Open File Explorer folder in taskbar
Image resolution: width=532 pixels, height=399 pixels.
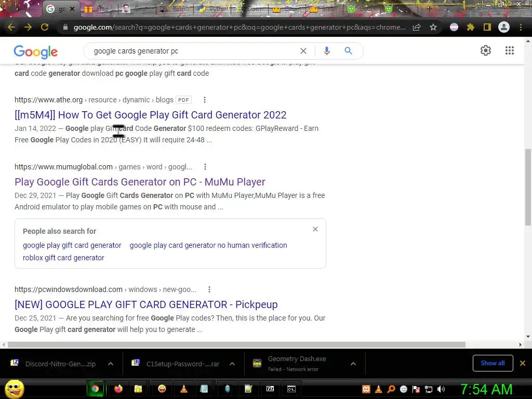[x=138, y=389]
